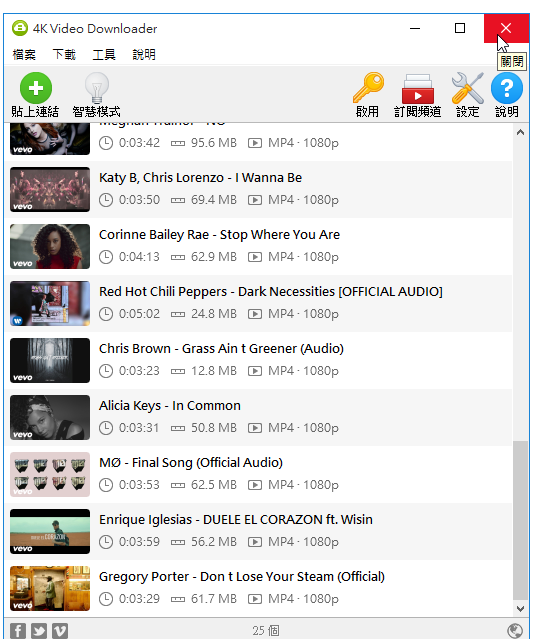This screenshot has width=541, height=639.
Task: Open the 下載 (Download) menu
Action: click(64, 54)
